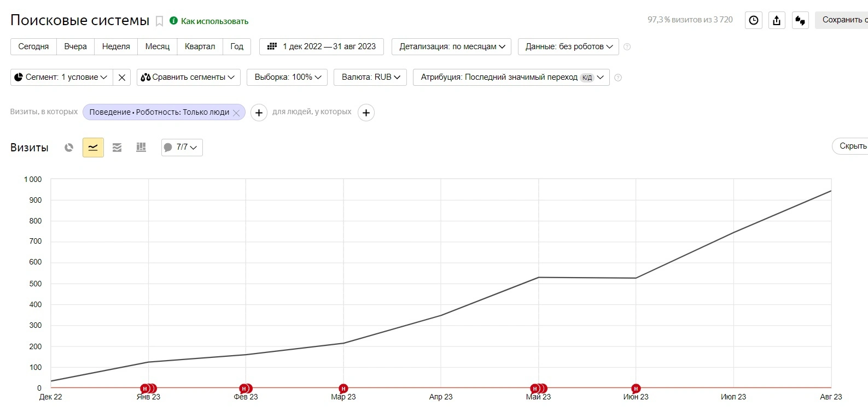Open the thumbs up/down feedback button
The height and width of the screenshot is (412, 868).
[800, 20]
